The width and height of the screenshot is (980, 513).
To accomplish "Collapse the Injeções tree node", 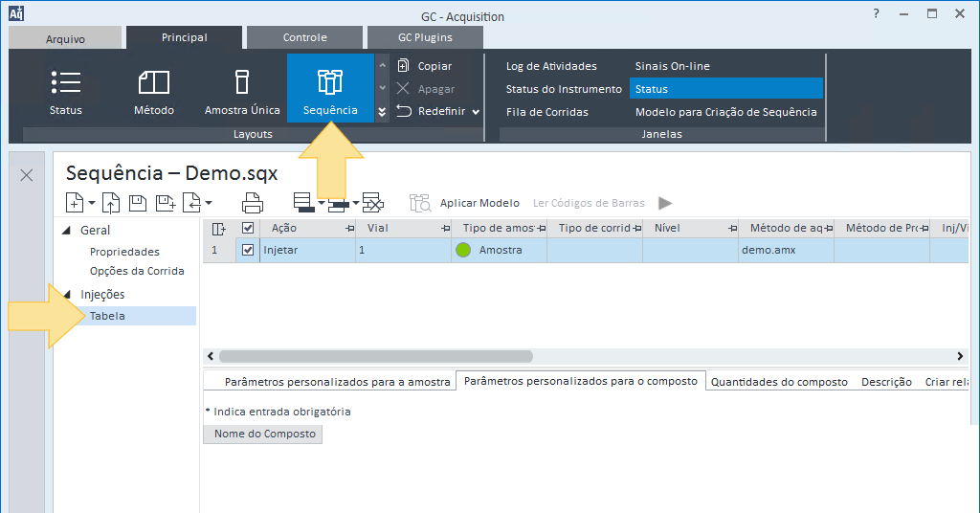I will coord(67,294).
